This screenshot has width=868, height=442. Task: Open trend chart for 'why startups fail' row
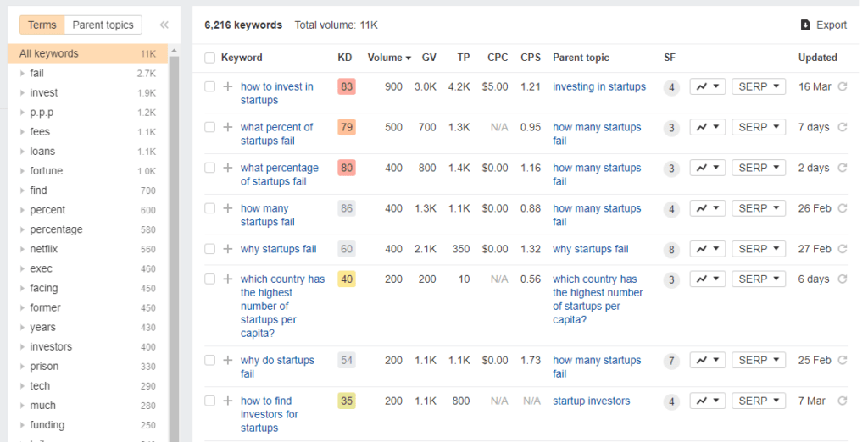tap(707, 249)
